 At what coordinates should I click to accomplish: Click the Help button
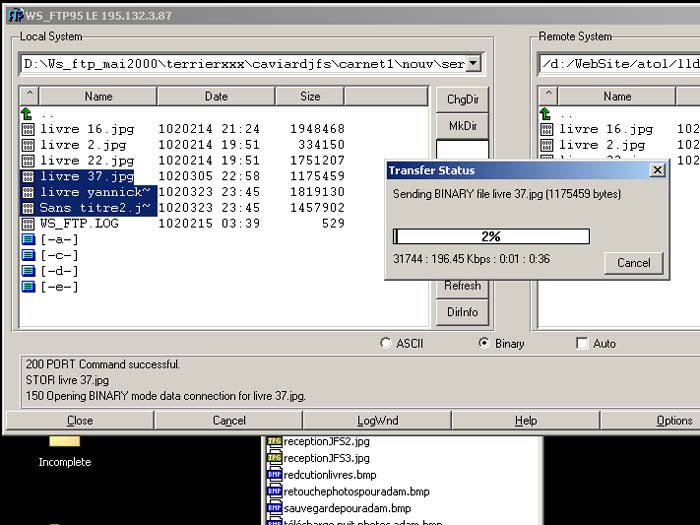pyautogui.click(x=526, y=421)
